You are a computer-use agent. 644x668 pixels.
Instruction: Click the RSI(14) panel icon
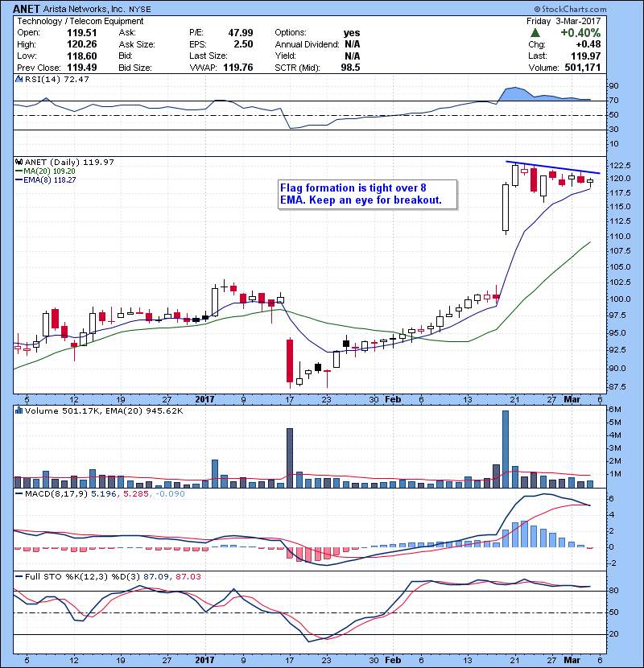point(19,79)
